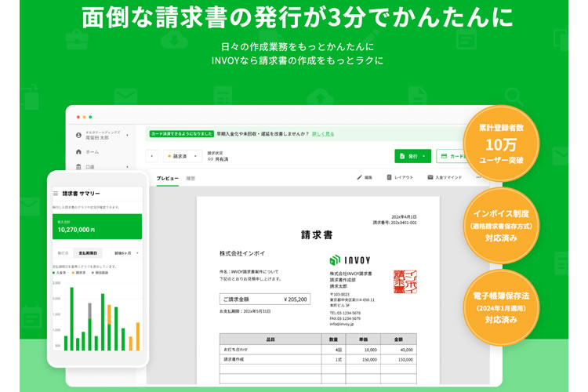Image resolution: width=588 pixels, height=392 pixels.
Task: Select the 支払期限日 tab in mobile view
Action: tap(89, 253)
